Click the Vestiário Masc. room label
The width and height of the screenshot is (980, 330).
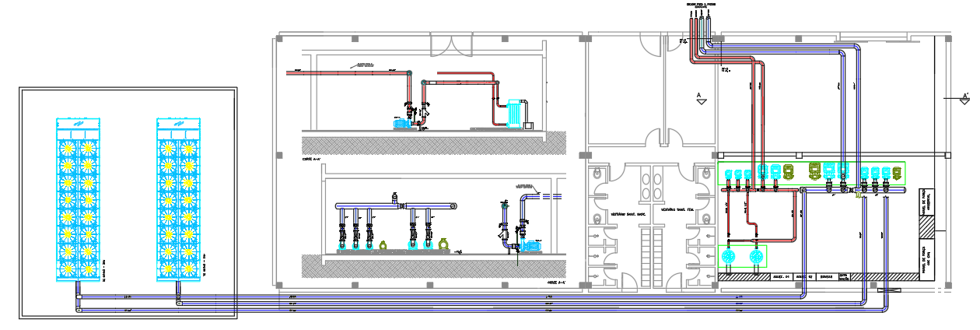pyautogui.click(x=625, y=212)
